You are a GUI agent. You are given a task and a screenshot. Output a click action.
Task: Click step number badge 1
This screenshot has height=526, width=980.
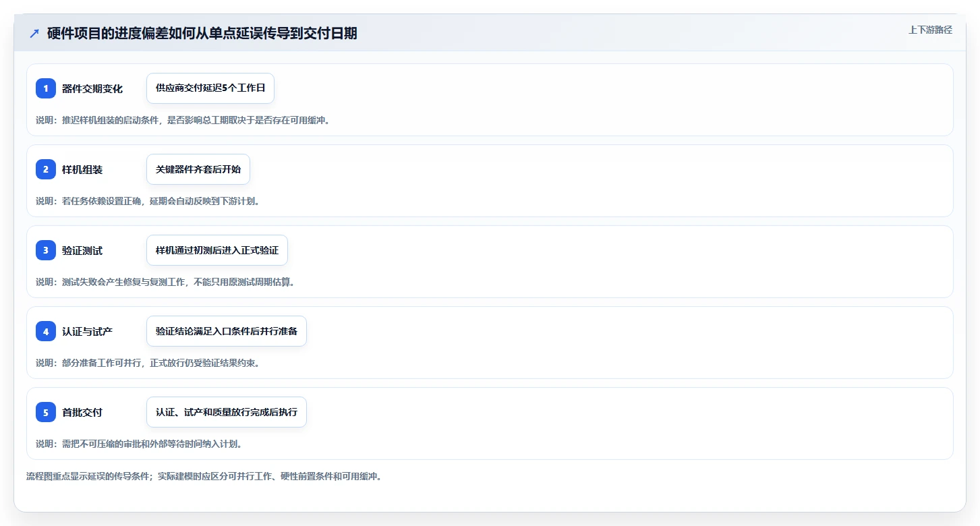point(46,88)
